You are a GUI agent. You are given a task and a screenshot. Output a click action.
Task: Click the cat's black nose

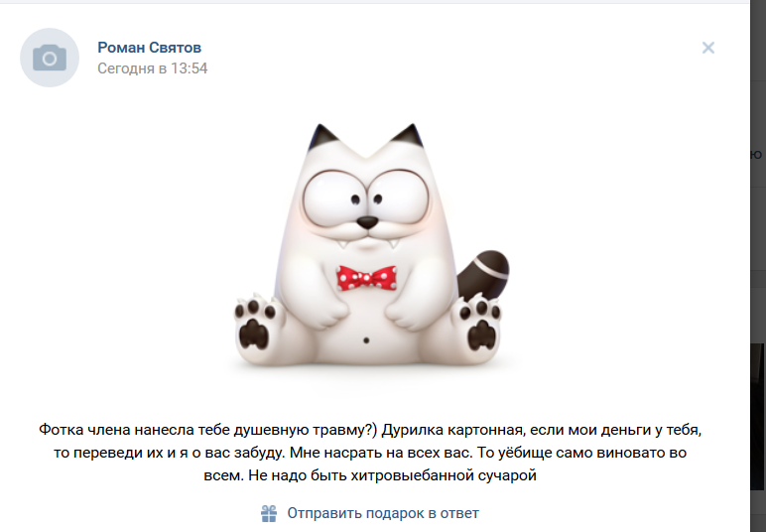point(367,222)
